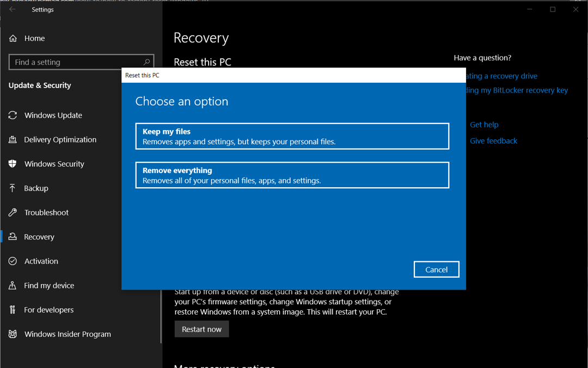Open the Activation page
The image size is (588, 368).
click(41, 261)
